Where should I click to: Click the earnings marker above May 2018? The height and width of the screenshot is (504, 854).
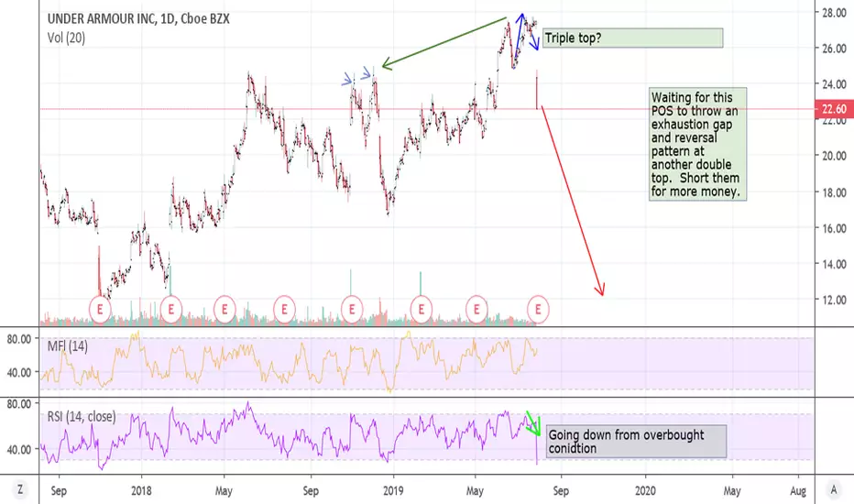tap(224, 310)
